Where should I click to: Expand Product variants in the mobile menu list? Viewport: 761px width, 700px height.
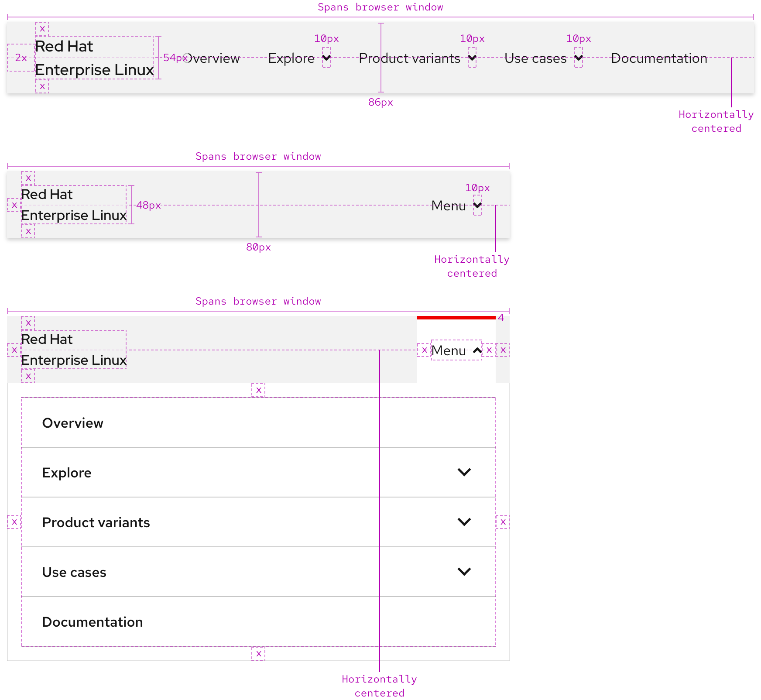pos(465,522)
